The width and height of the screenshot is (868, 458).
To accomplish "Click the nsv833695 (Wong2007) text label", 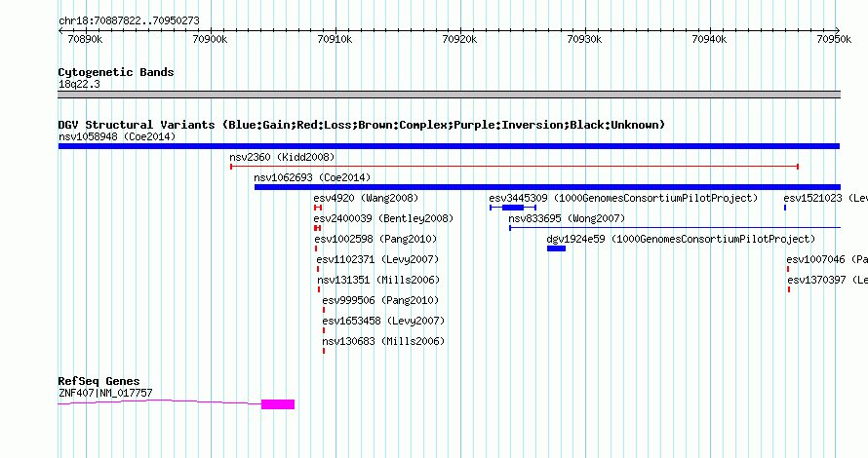I will click(567, 218).
